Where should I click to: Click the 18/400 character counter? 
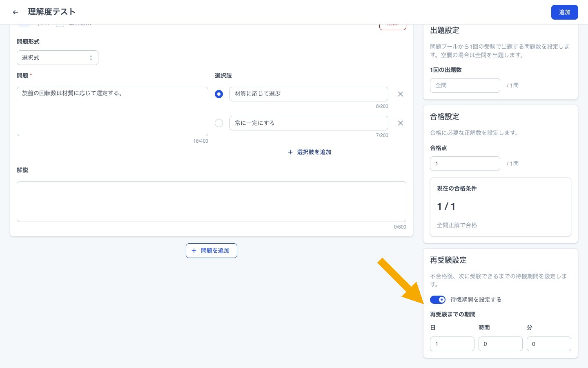[x=200, y=141]
